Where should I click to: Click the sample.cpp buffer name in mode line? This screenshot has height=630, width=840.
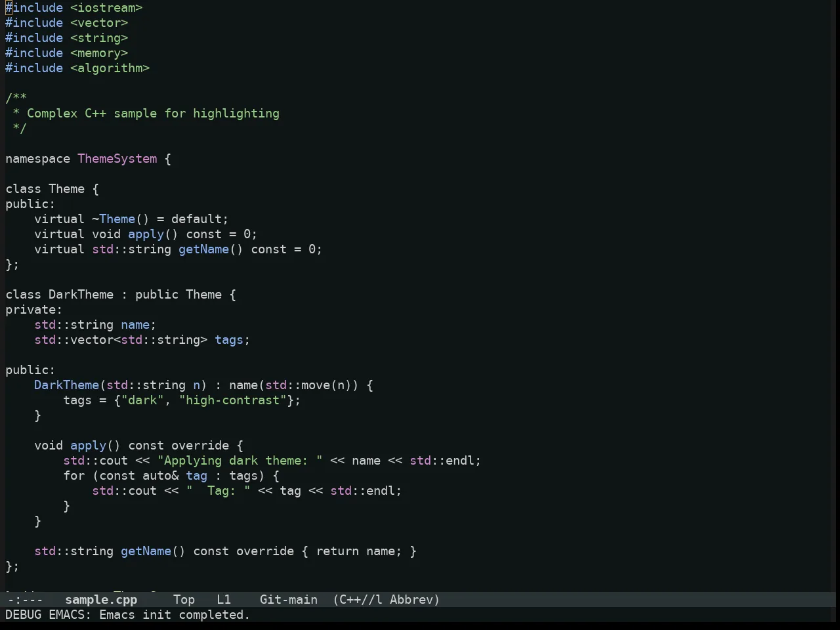pos(101,599)
